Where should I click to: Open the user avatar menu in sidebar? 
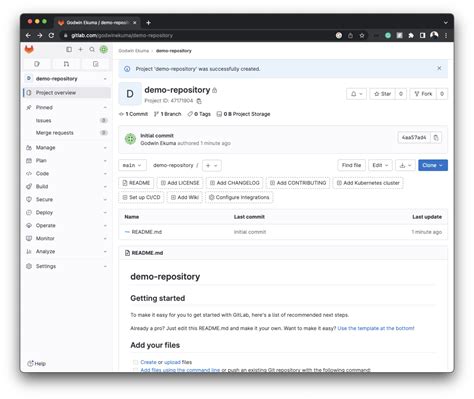click(104, 49)
